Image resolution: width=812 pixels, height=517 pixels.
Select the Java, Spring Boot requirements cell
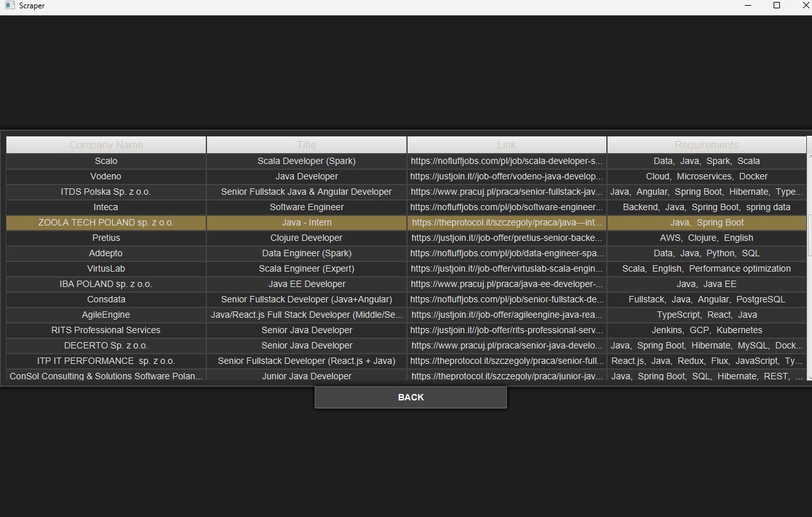coord(707,222)
